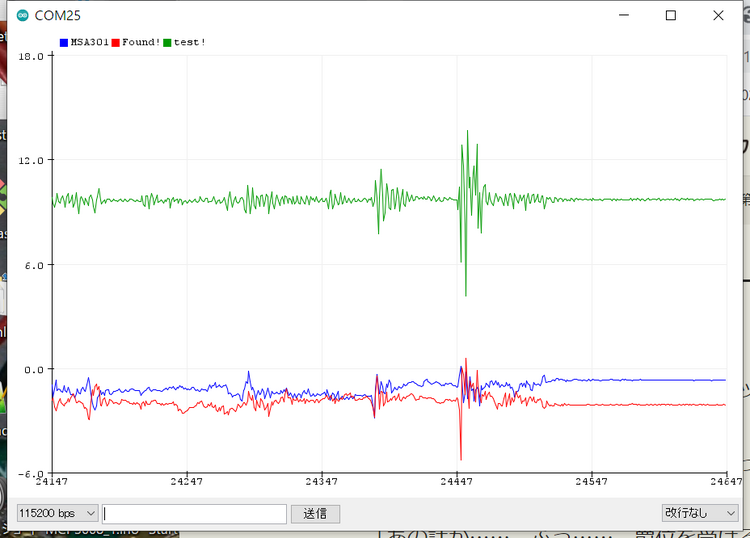Click the red Found! legend swatch

pyautogui.click(x=116, y=42)
